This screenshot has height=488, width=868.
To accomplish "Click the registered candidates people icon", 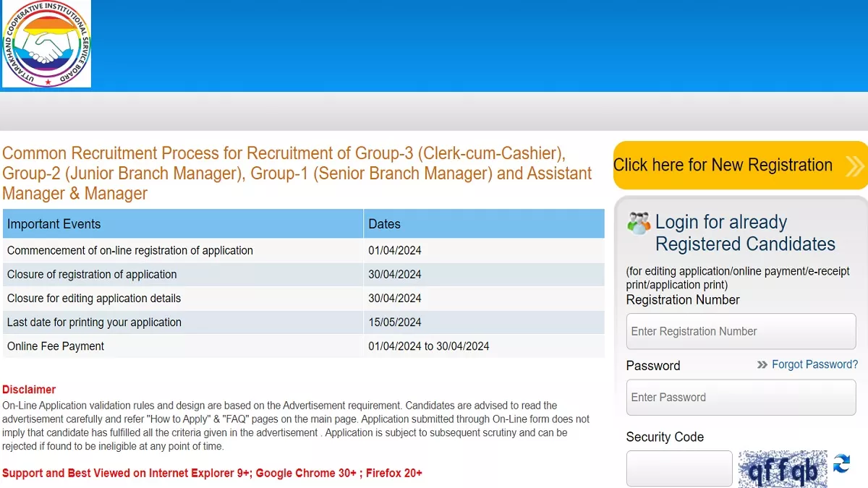I will (639, 223).
